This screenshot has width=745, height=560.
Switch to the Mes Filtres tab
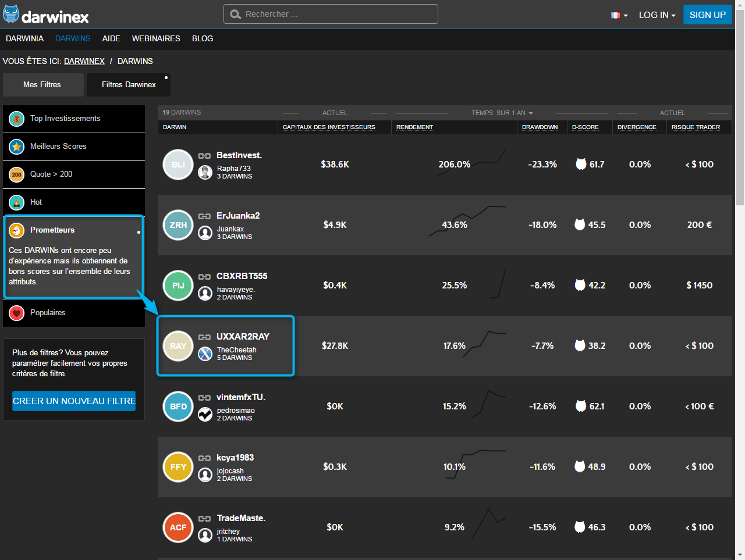click(42, 85)
